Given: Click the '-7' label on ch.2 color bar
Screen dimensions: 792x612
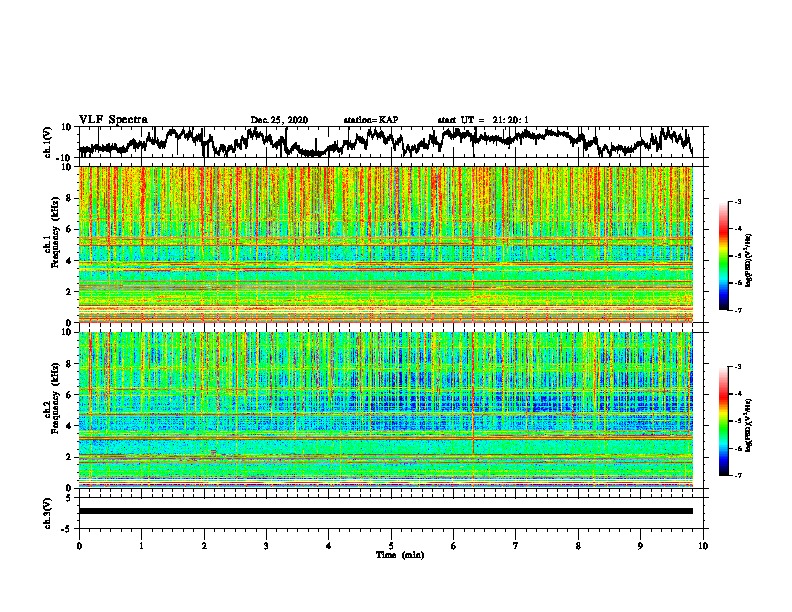Looking at the screenshot, I should coord(738,475).
